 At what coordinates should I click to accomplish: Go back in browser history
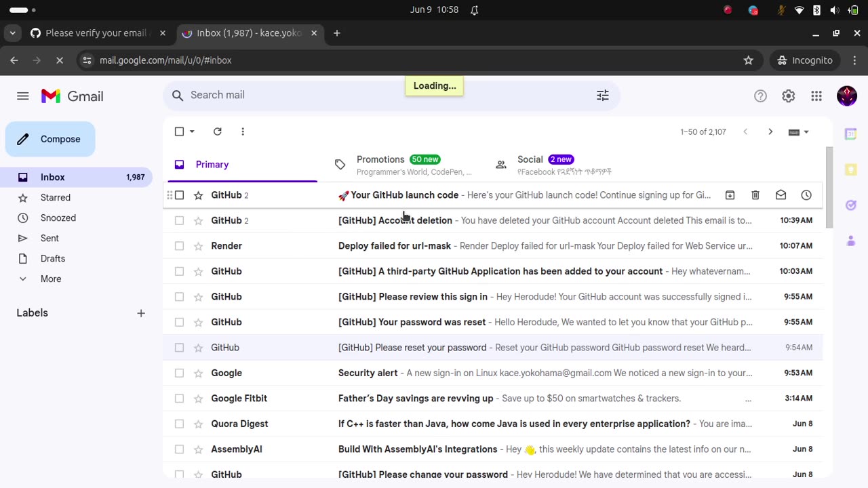(x=14, y=60)
